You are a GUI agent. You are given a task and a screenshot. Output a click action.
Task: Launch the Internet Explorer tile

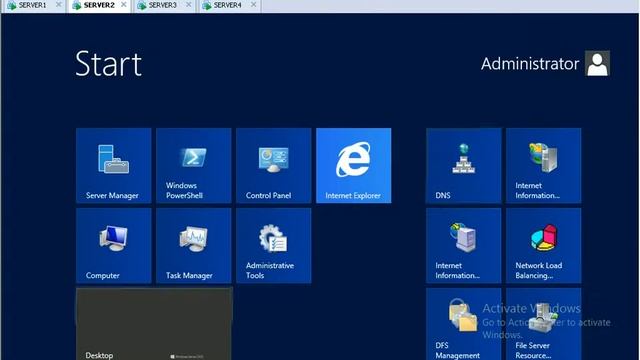point(353,165)
